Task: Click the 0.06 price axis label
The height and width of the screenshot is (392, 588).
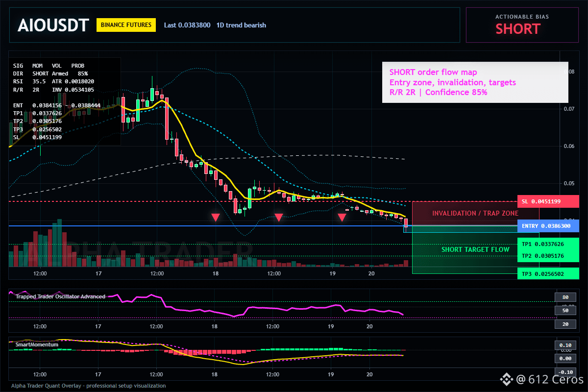Action: (568, 146)
